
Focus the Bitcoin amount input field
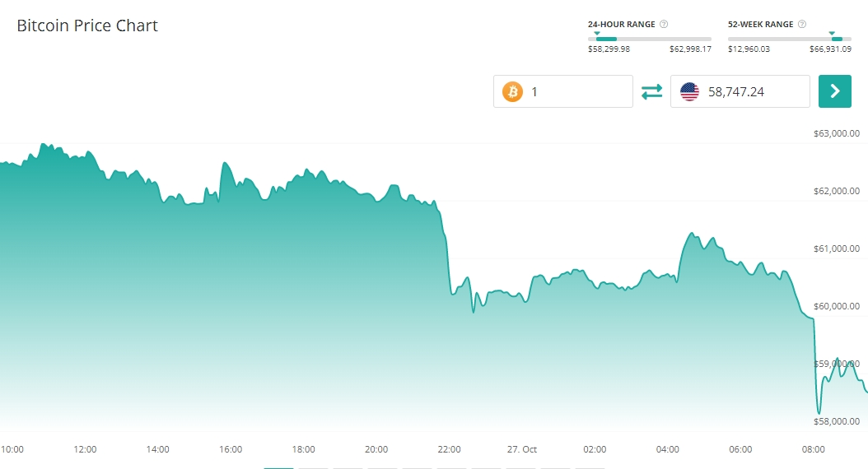[576, 91]
